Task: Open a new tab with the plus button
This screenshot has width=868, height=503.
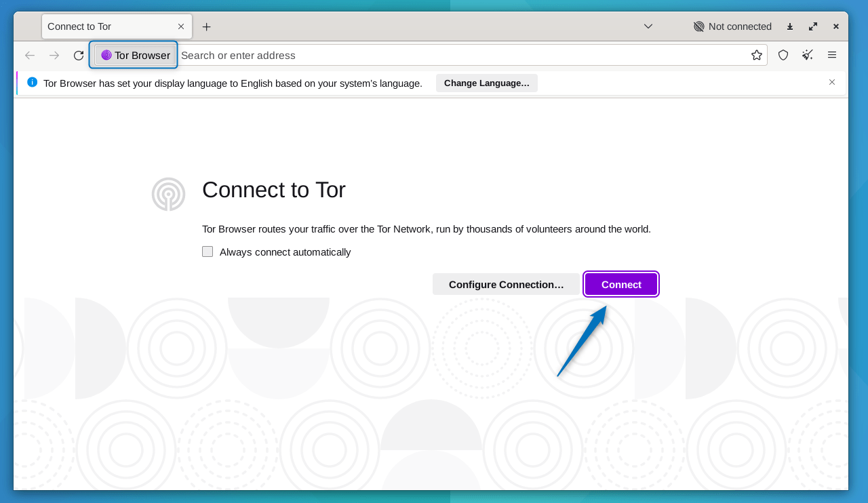Action: coord(206,26)
